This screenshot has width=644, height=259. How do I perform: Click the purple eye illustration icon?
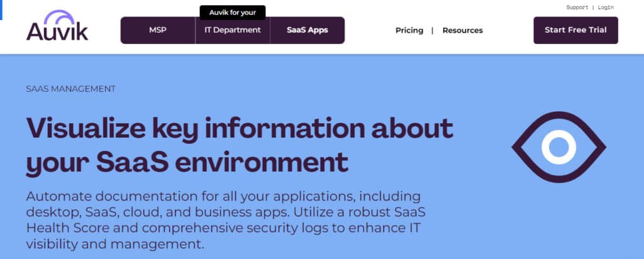click(x=558, y=147)
